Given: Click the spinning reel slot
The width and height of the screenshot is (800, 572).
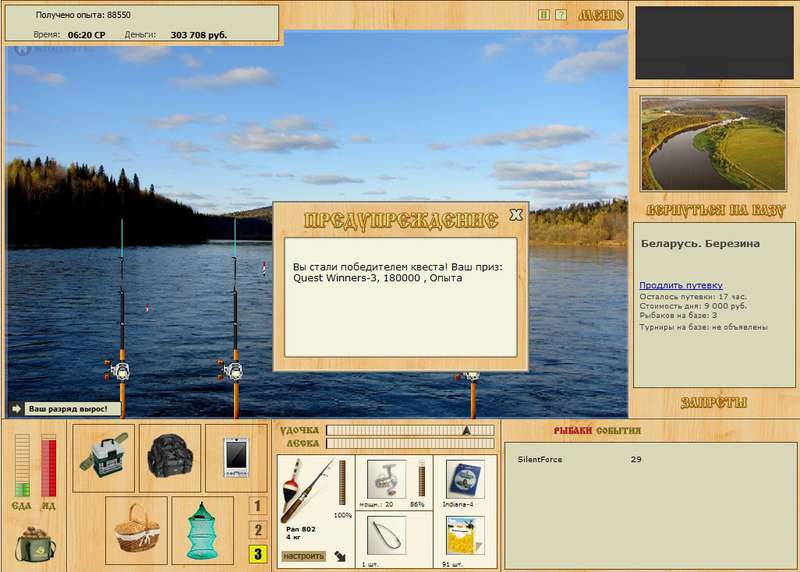Looking at the screenshot, I should [x=386, y=479].
